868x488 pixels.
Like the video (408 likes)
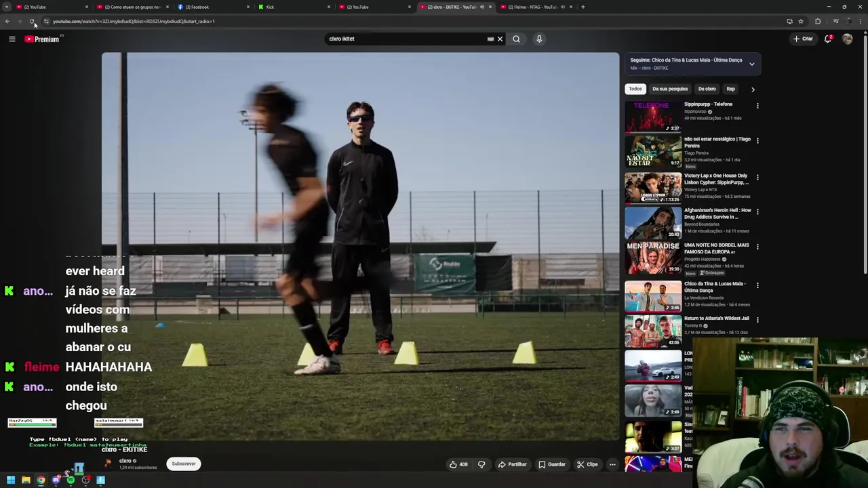click(x=459, y=465)
